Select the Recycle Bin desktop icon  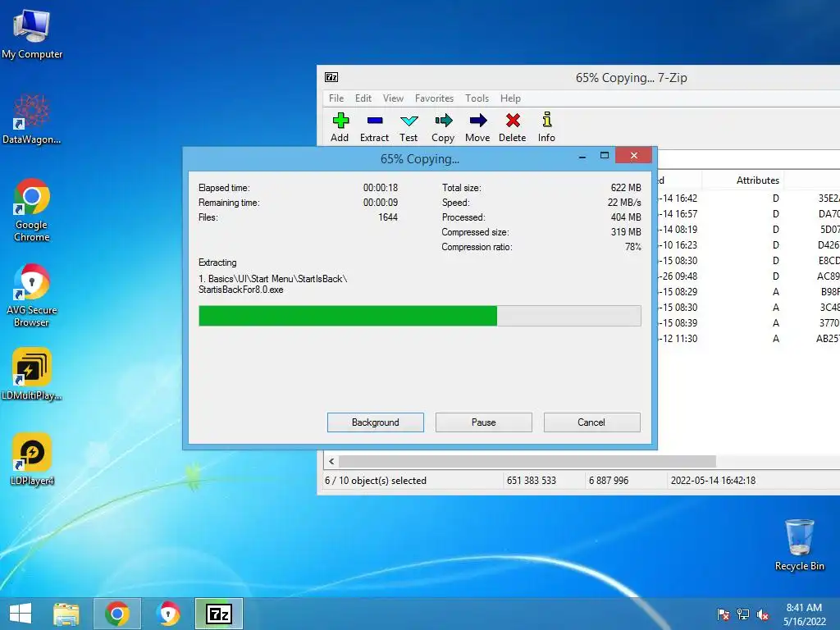click(x=799, y=545)
